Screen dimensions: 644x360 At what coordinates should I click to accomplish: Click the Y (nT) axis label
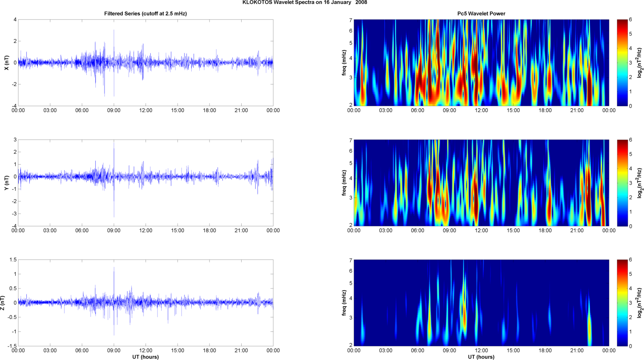[x=6, y=183]
